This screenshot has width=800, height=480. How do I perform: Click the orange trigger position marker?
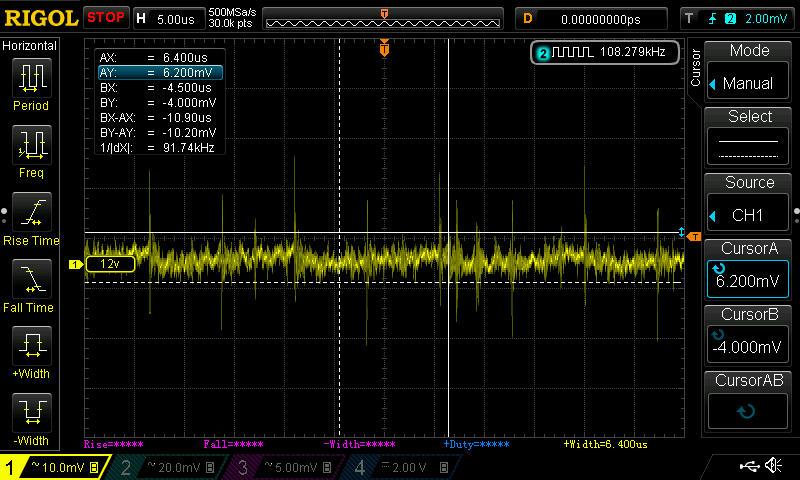(384, 48)
